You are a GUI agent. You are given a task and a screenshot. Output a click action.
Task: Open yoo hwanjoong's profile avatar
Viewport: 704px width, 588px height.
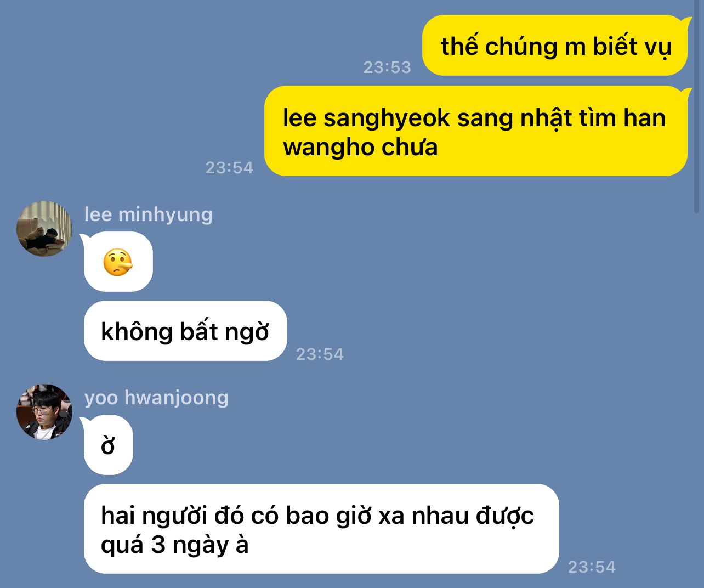44,412
